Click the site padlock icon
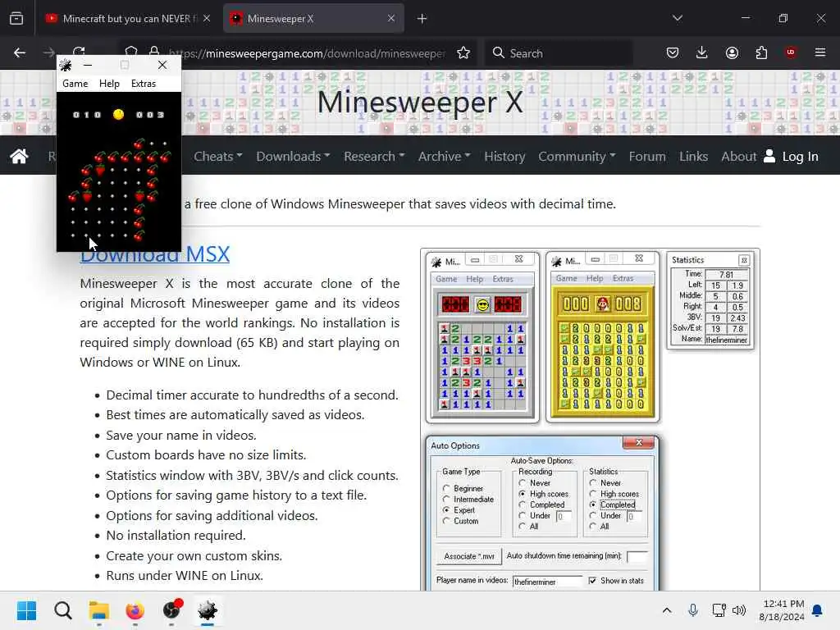 point(154,52)
